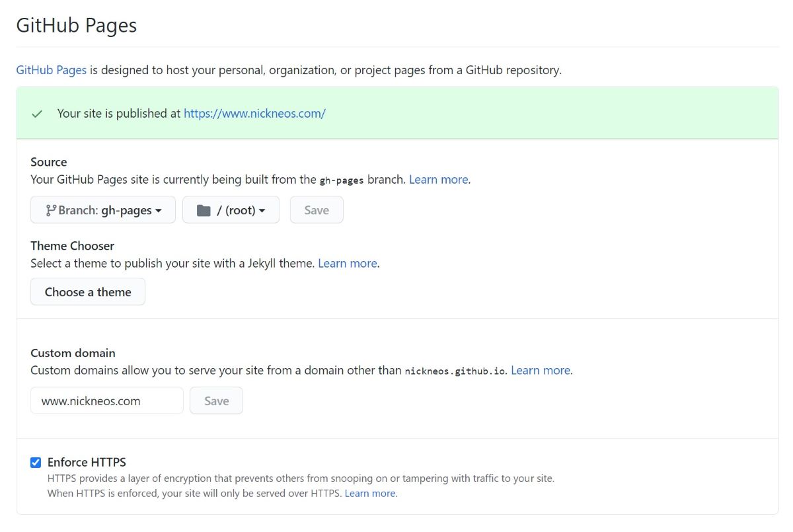Click the green success checkmark icon
This screenshot has width=793, height=532.
pos(37,114)
